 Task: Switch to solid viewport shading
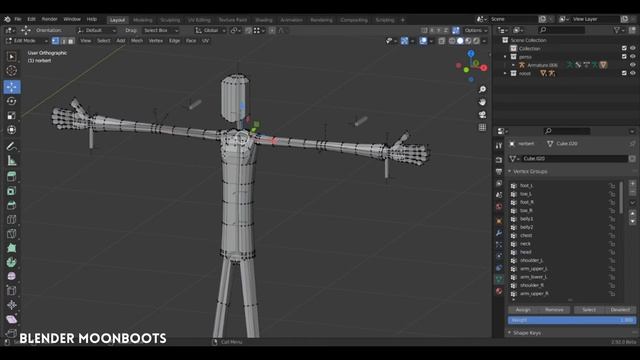pyautogui.click(x=460, y=41)
